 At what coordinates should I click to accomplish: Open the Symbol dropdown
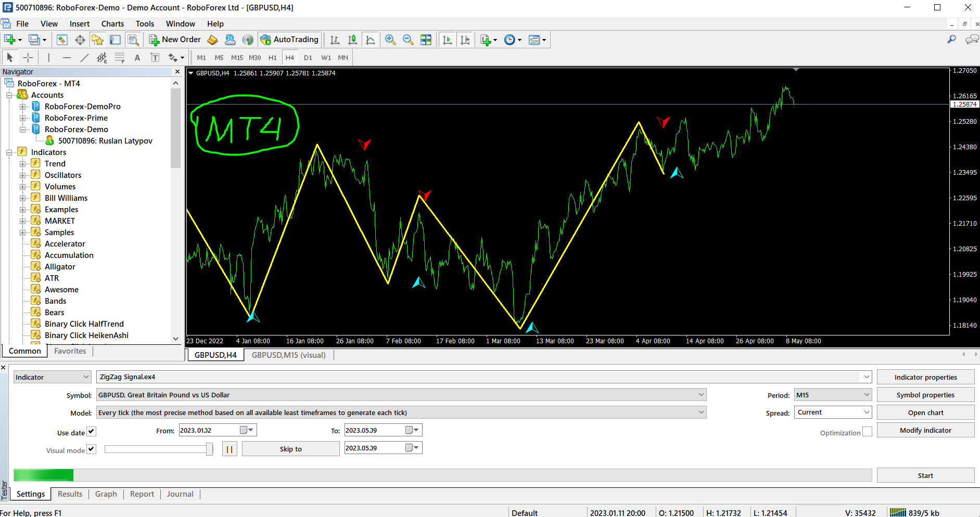point(401,395)
